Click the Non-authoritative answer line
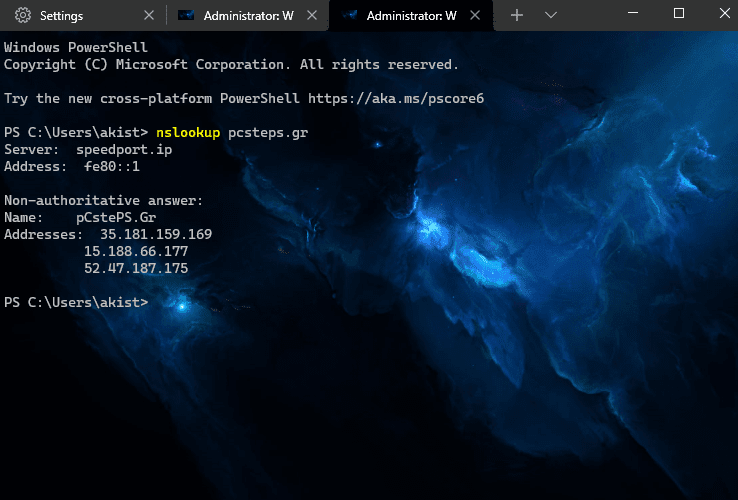Screen dimensions: 738x500 [104, 201]
